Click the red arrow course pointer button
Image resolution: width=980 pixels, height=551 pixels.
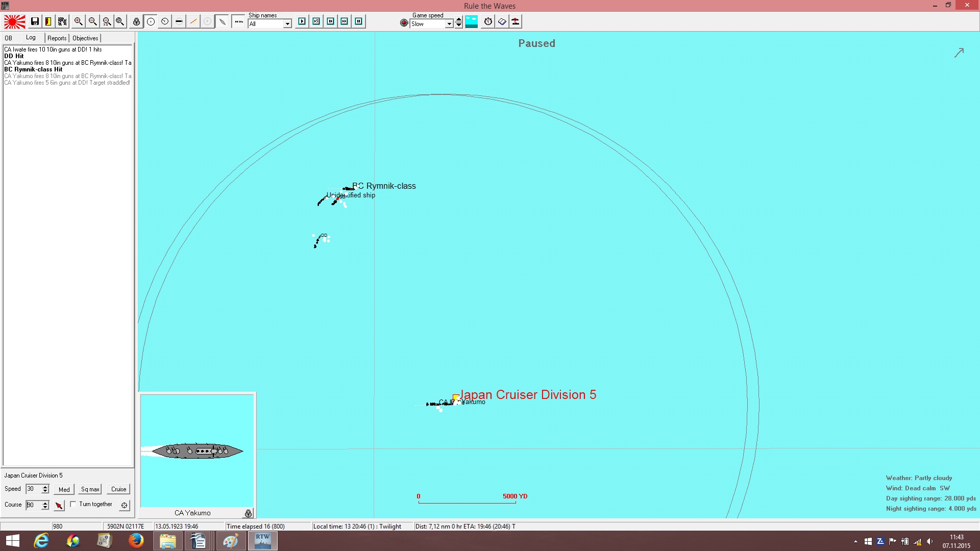(x=59, y=505)
